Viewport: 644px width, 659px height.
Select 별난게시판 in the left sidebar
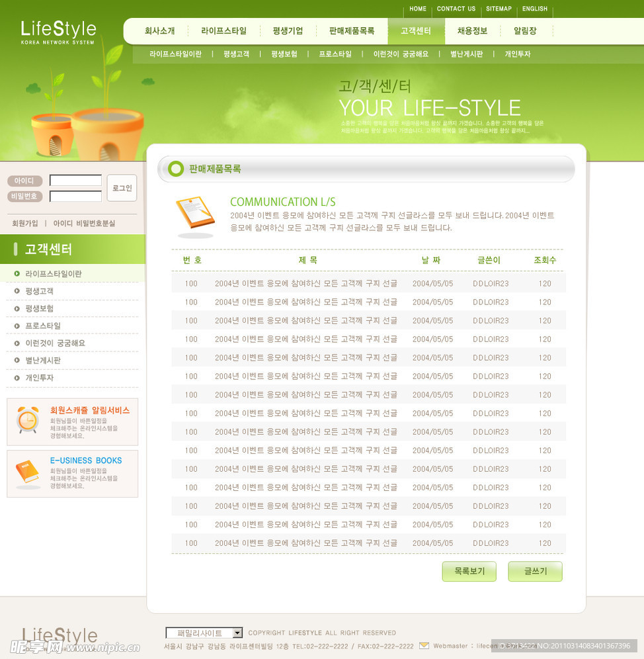pyautogui.click(x=43, y=361)
